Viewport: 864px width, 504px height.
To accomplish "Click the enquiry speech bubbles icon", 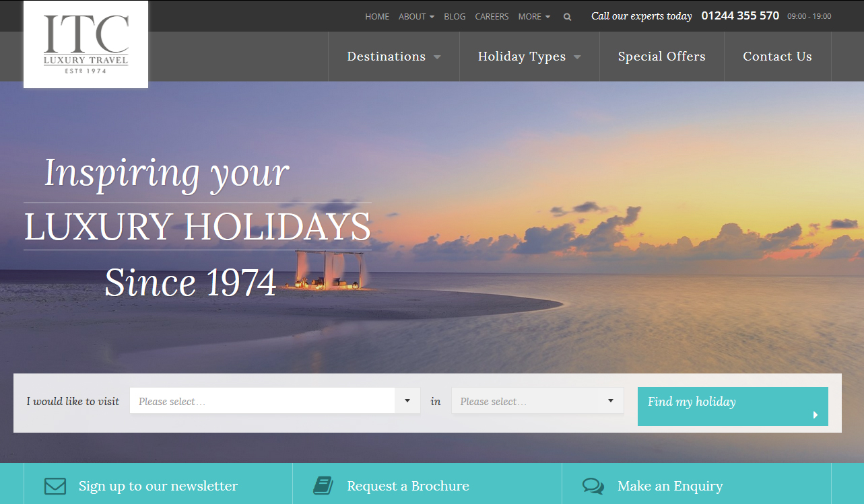I will [593, 486].
